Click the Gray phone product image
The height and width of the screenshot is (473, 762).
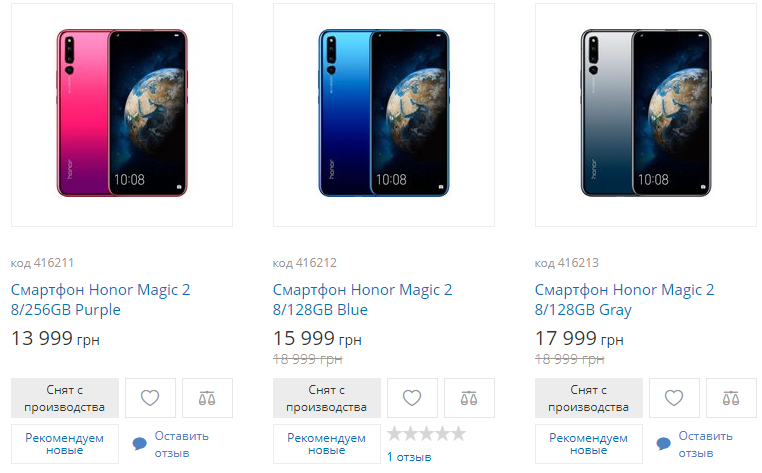tap(646, 113)
